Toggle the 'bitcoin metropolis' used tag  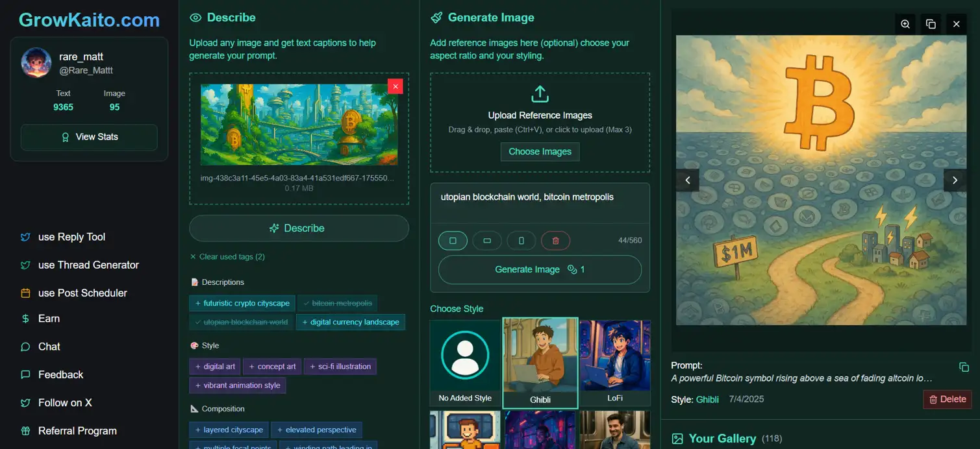click(338, 303)
